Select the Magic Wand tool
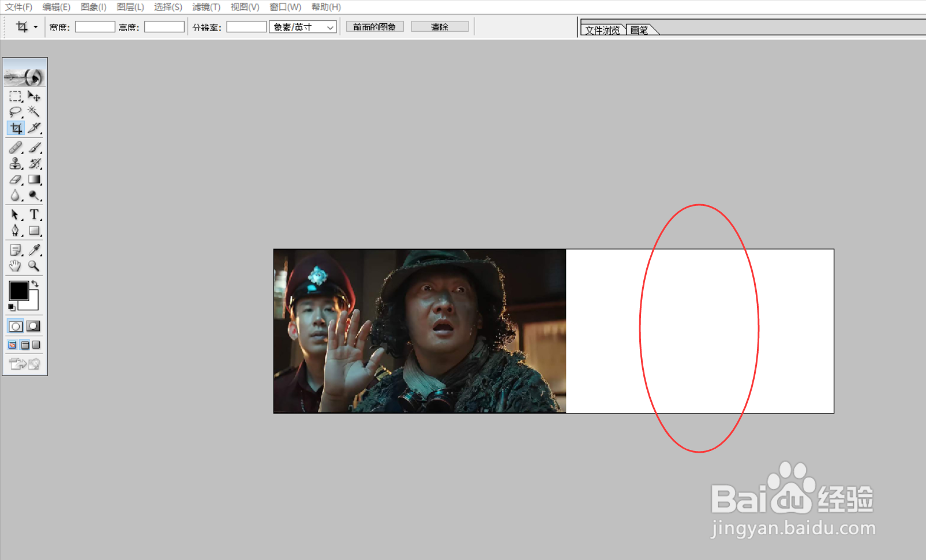This screenshot has height=560, width=926. tap(34, 112)
